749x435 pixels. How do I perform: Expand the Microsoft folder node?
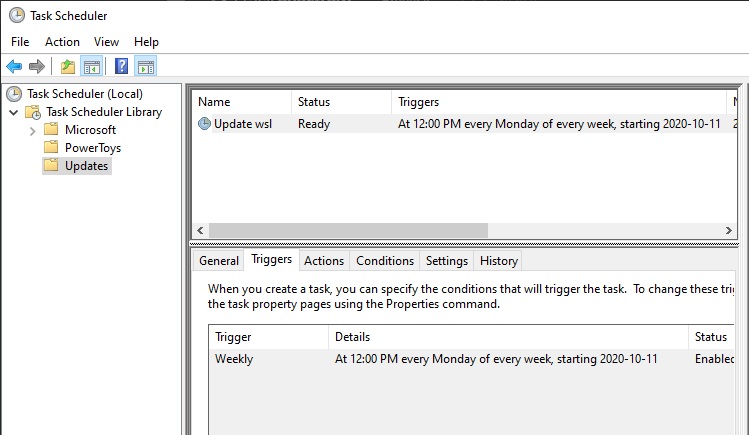[32, 130]
